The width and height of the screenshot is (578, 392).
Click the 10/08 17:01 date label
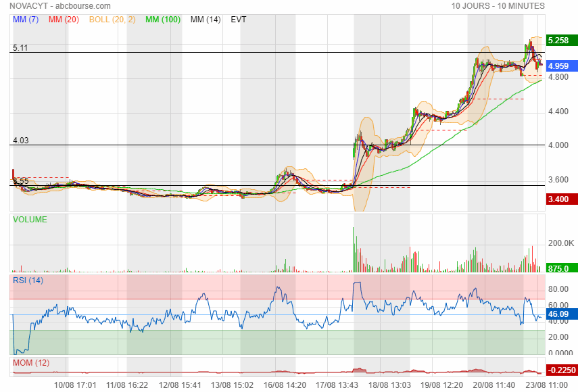click(x=75, y=385)
